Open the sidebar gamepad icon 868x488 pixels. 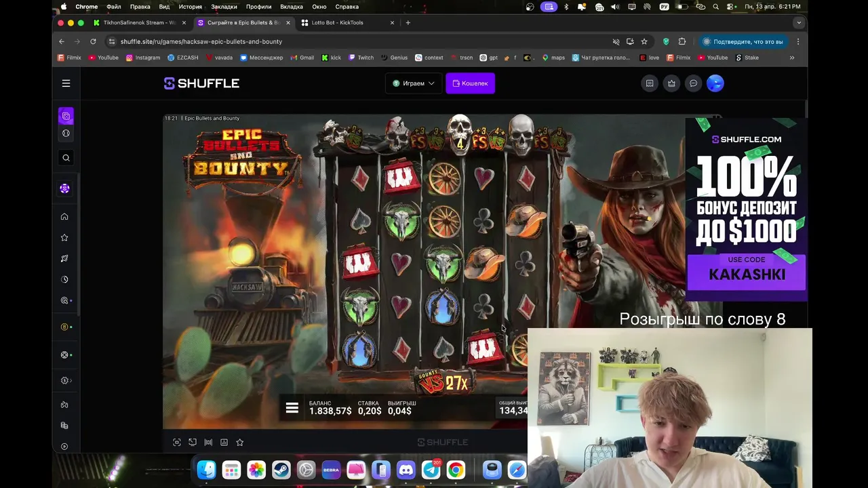tap(64, 405)
